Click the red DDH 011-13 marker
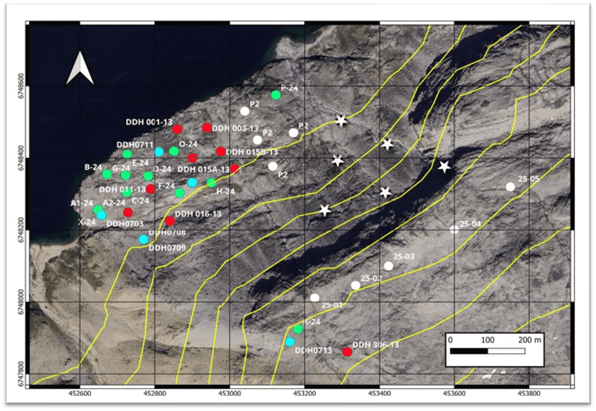This screenshot has height=411, width=596. 151,189
